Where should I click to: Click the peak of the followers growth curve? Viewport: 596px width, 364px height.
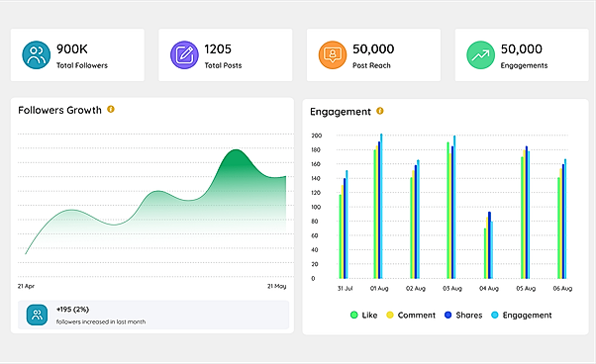[236, 150]
